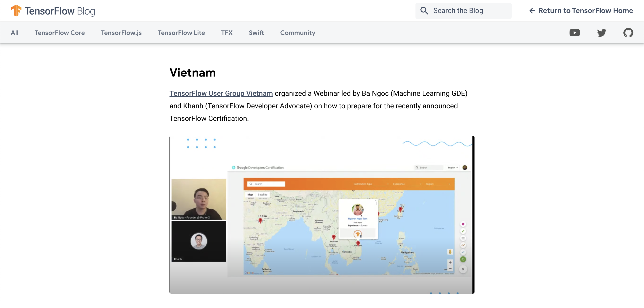Viewport: 644px width, 308px height.
Task: Open the YouTube channel icon
Action: click(x=574, y=33)
